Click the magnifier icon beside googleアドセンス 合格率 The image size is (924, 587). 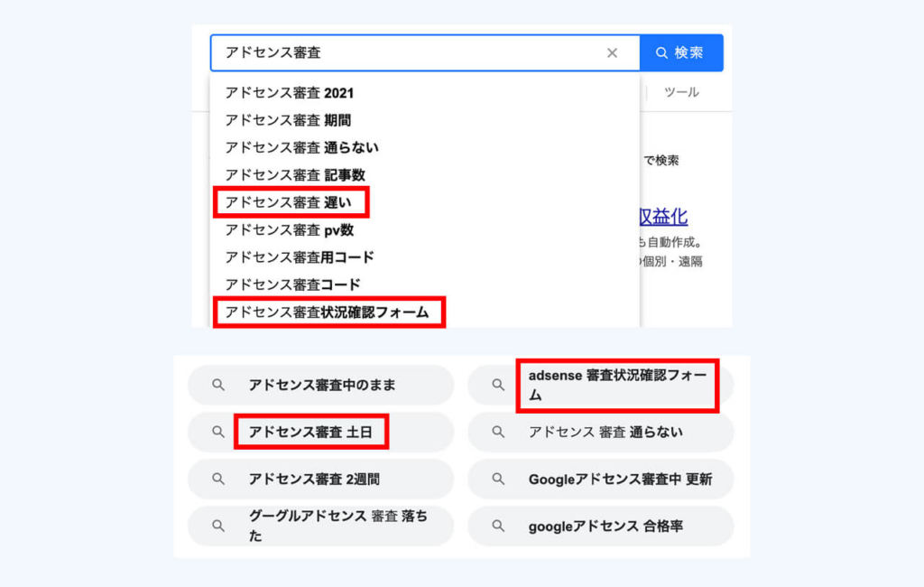click(x=498, y=526)
